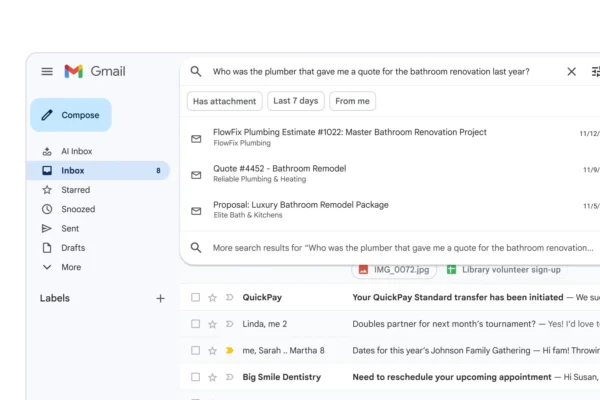Apply the Has attachment filter chip
600x400 pixels.
click(225, 101)
